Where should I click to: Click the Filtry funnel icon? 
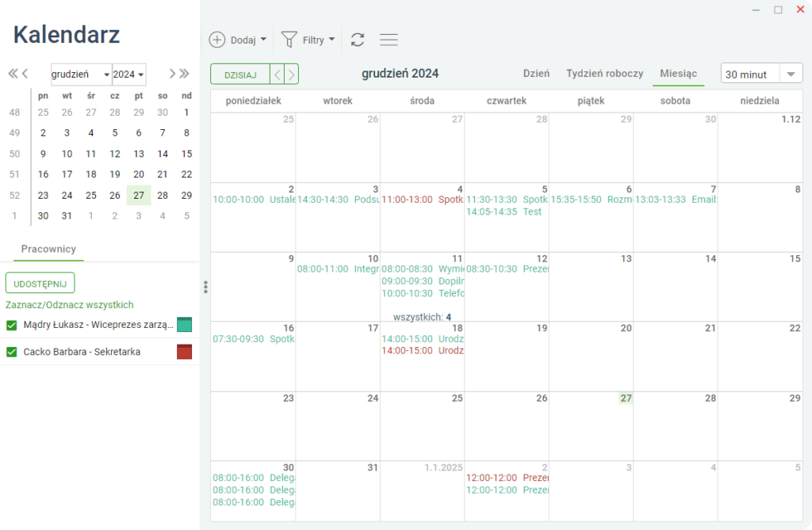point(289,40)
